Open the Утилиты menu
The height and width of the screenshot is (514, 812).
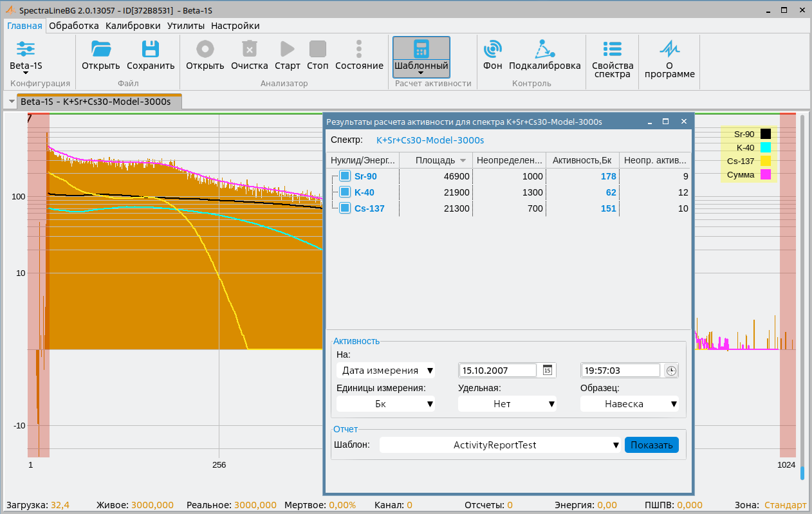point(186,26)
